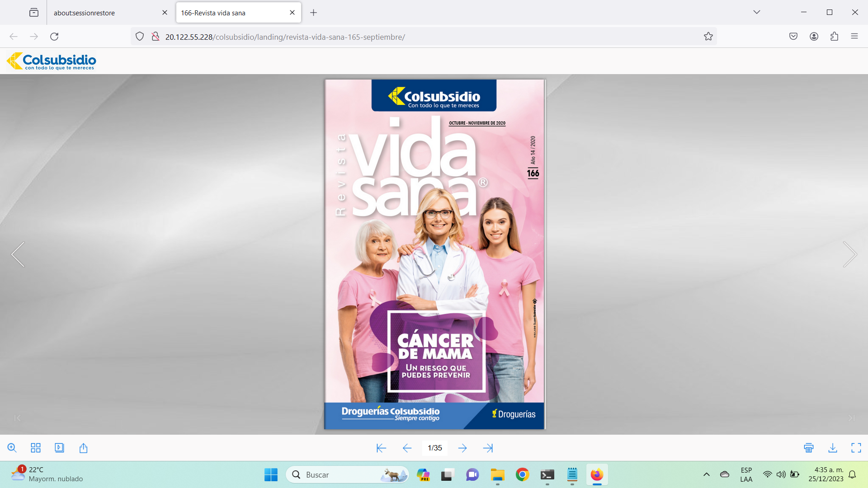Open the thumbnails grid view
This screenshot has height=488, width=868.
point(36,448)
